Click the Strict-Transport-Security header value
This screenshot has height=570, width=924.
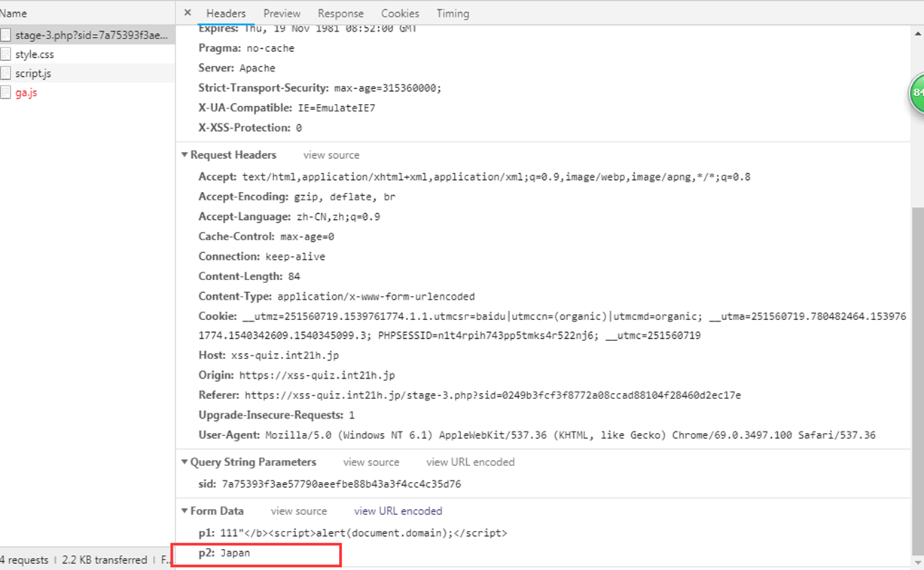tap(388, 87)
